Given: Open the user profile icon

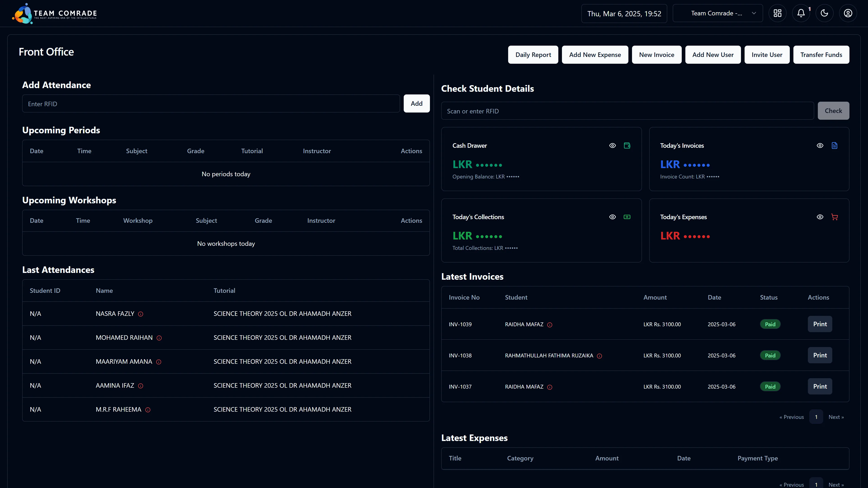Looking at the screenshot, I should [848, 13].
